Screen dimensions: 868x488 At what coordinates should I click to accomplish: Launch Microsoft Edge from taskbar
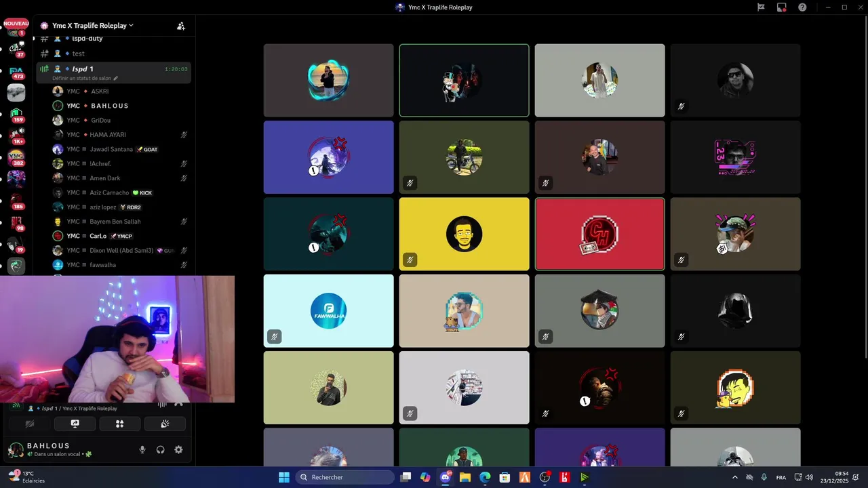click(485, 477)
